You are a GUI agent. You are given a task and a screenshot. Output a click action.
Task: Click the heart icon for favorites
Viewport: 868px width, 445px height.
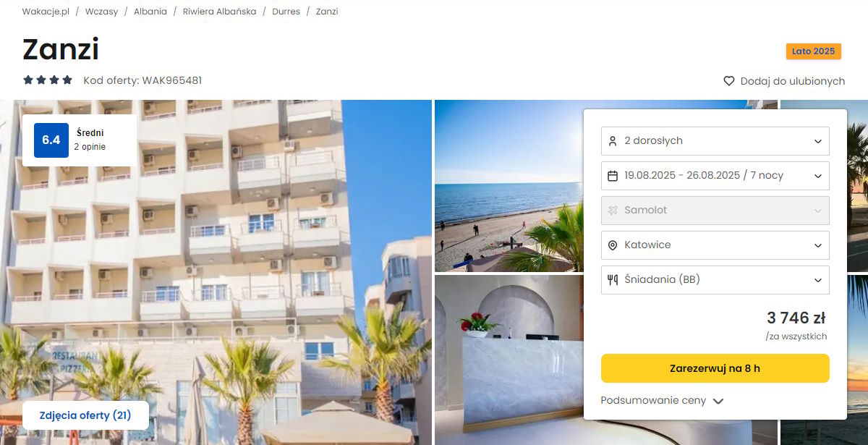pos(729,81)
